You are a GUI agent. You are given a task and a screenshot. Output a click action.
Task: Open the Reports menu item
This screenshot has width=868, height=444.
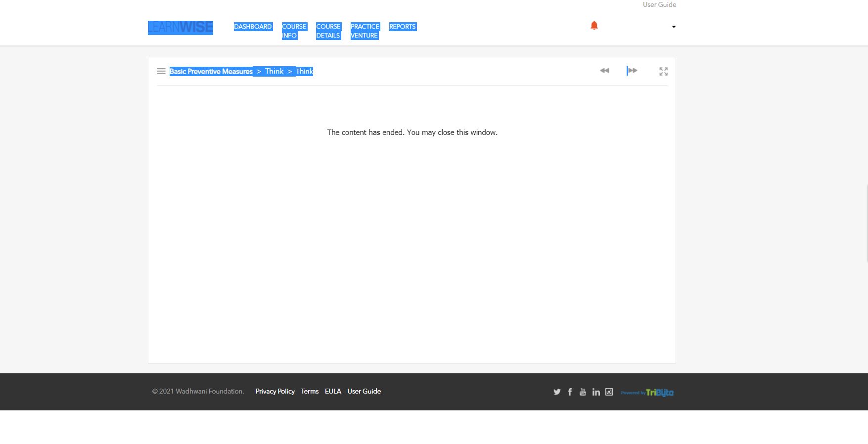click(x=402, y=27)
